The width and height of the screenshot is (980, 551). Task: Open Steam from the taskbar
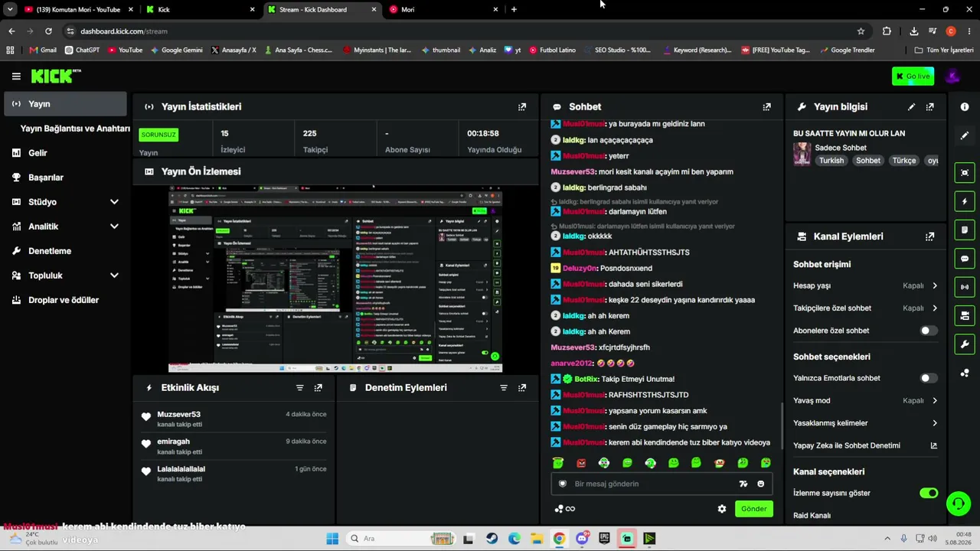click(x=492, y=539)
